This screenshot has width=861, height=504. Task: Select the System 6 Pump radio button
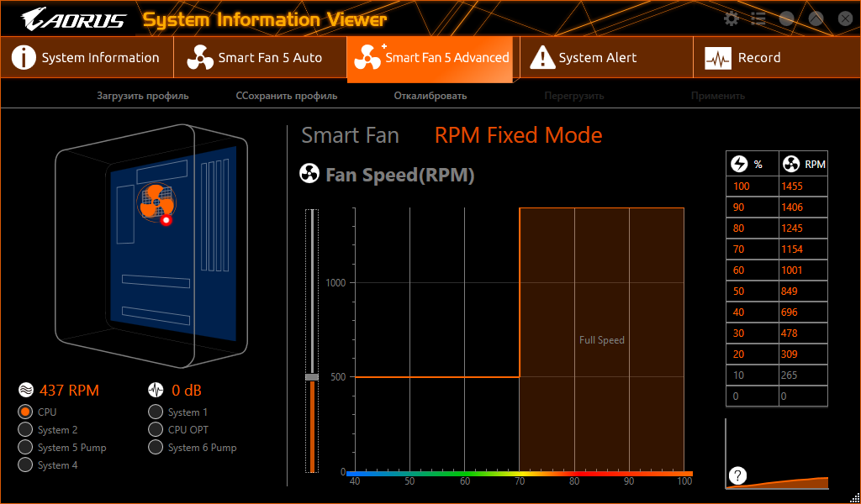(x=156, y=447)
